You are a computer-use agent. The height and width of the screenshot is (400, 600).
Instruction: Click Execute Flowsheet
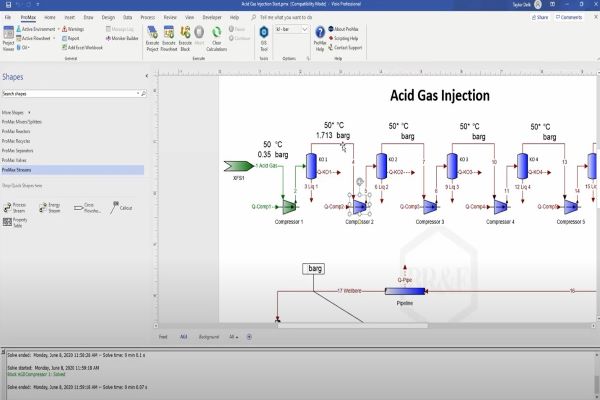click(169, 38)
